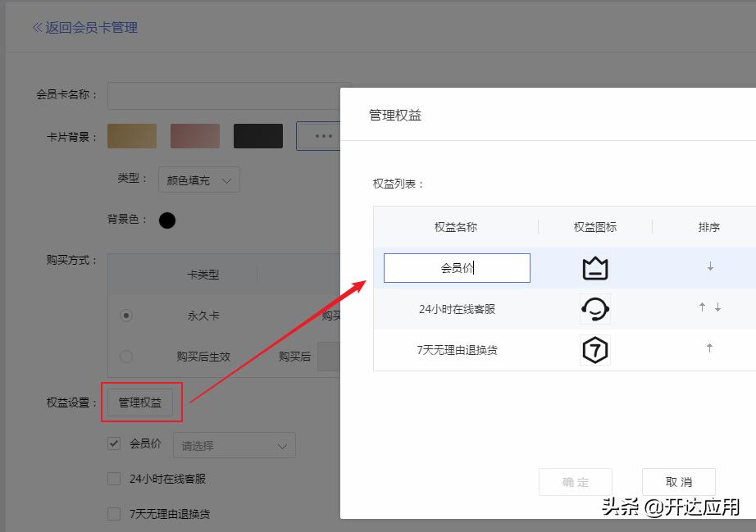
Task: Click the 会员卡名称 input field
Action: pos(230,95)
